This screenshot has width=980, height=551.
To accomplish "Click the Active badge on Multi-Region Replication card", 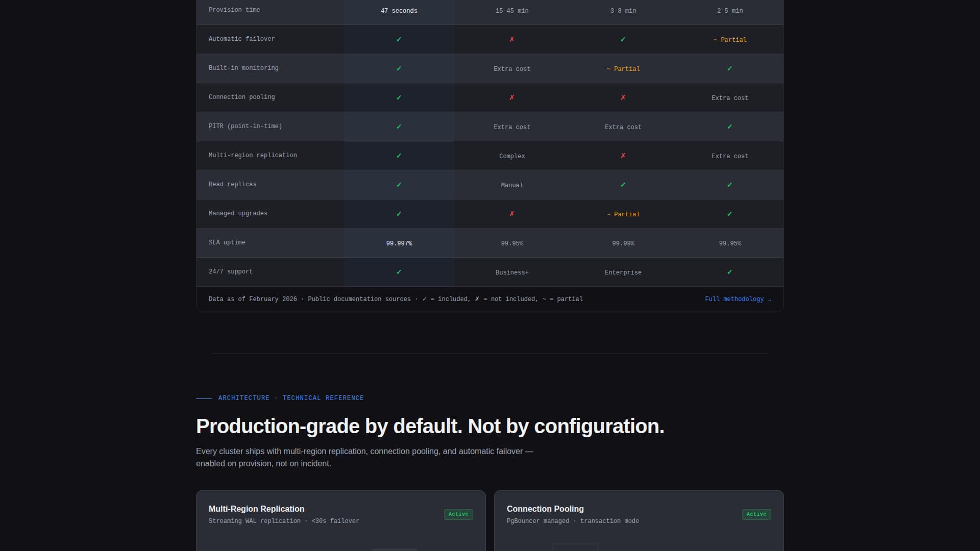I will point(458,514).
